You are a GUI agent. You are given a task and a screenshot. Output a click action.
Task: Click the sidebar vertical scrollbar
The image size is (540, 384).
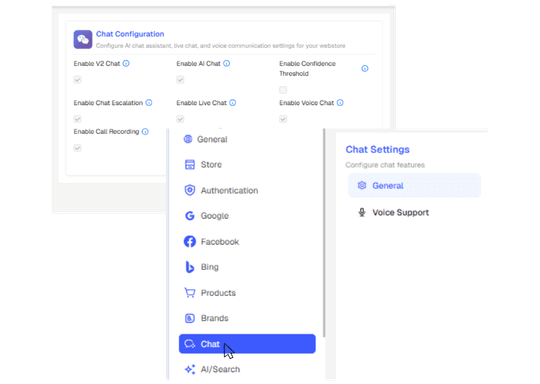[324, 233]
